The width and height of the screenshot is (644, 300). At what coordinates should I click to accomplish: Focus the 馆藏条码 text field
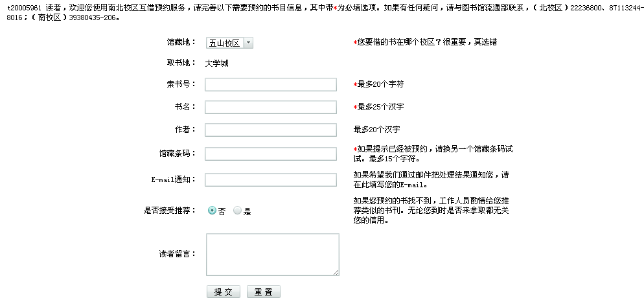pyautogui.click(x=271, y=154)
